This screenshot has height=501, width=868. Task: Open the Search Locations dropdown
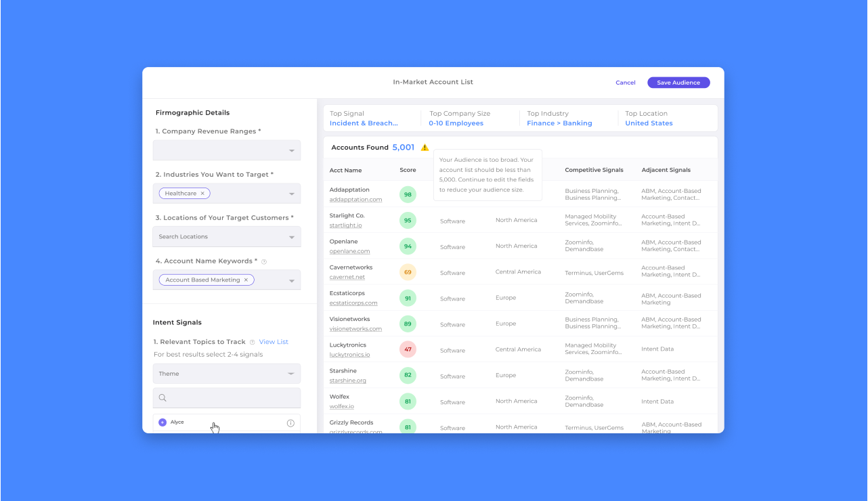[x=227, y=237]
